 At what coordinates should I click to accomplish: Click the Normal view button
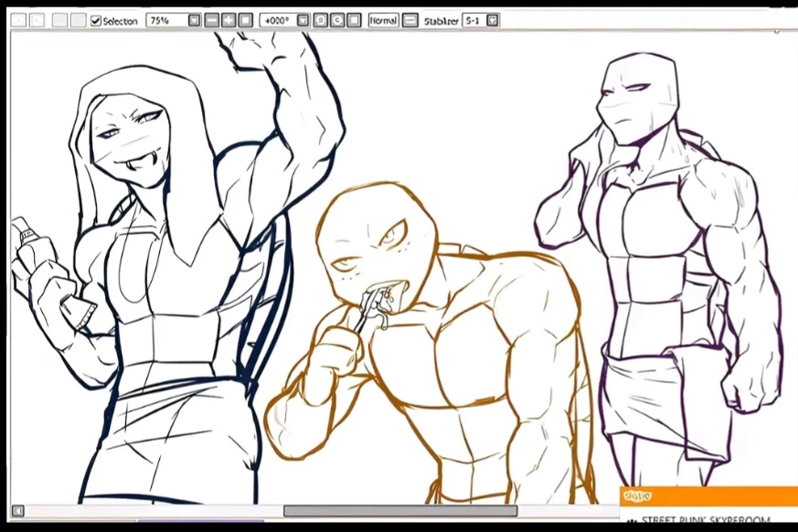point(383,20)
